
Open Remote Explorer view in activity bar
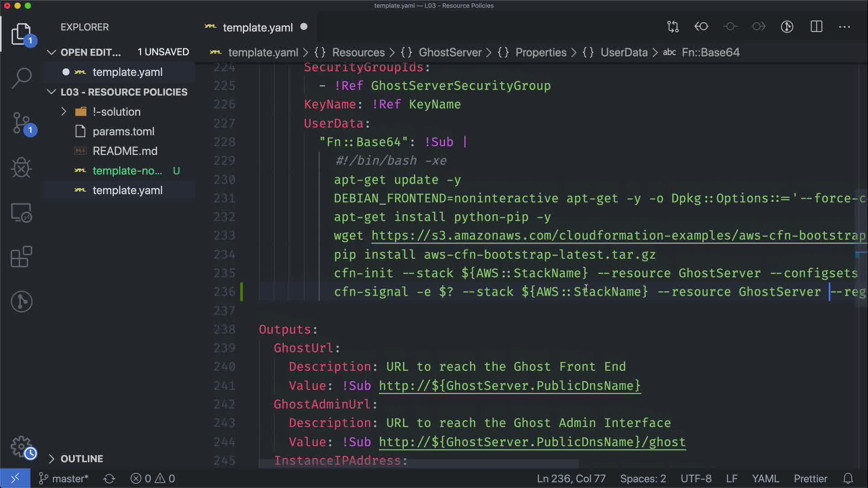pos(21,212)
